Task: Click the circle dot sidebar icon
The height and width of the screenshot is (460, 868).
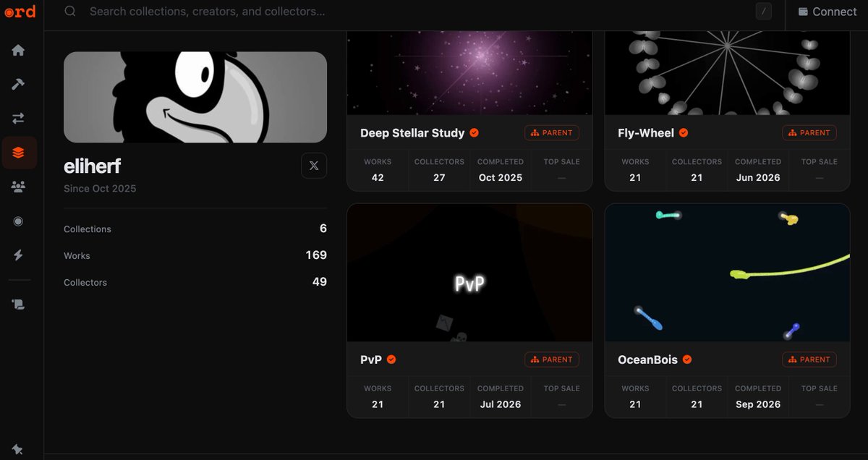Action: tap(19, 221)
